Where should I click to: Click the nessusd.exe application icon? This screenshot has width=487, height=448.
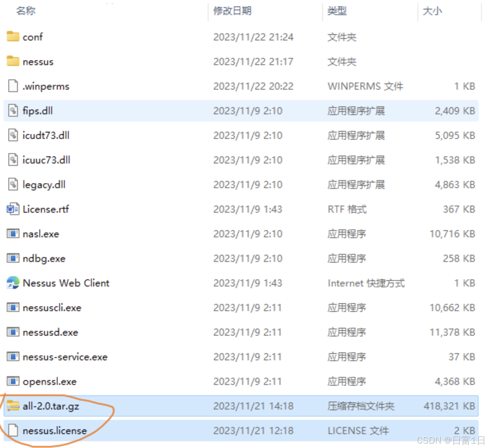(13, 332)
